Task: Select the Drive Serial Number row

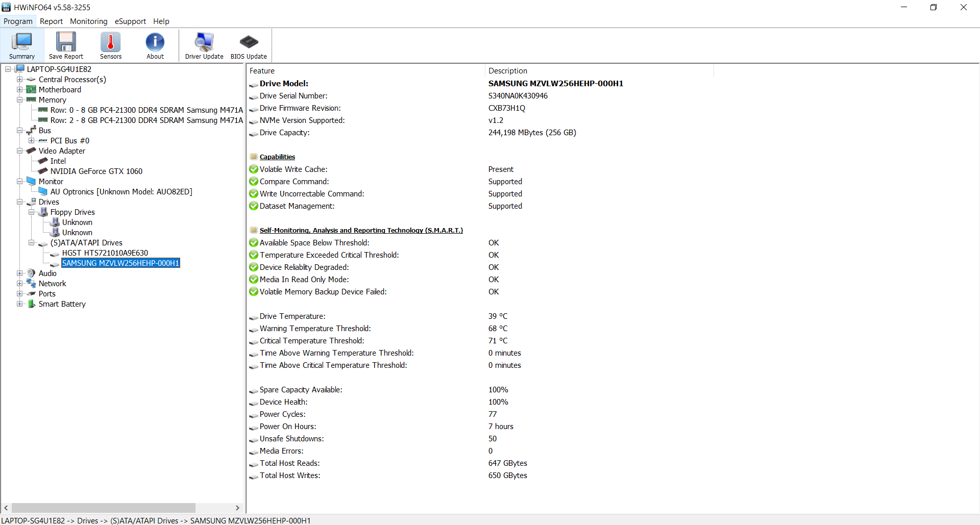Action: (x=480, y=96)
